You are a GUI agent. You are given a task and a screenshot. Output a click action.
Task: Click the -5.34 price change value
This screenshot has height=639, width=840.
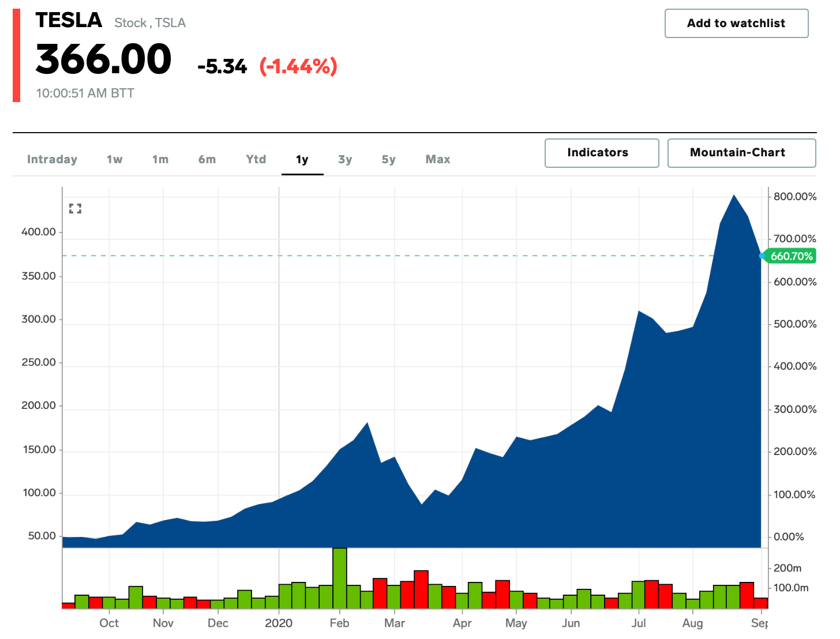coord(222,66)
